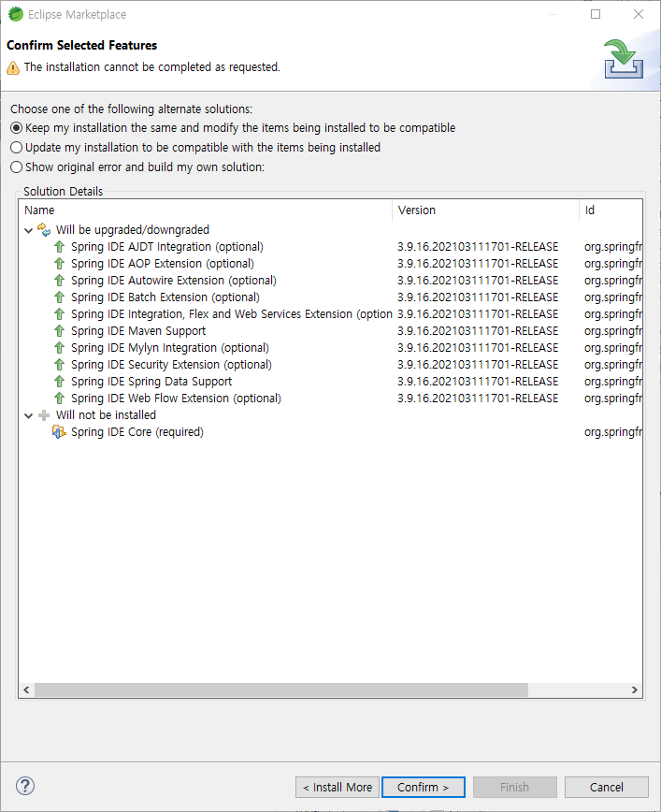Click the Id column header
The height and width of the screenshot is (812, 661).
tap(611, 210)
